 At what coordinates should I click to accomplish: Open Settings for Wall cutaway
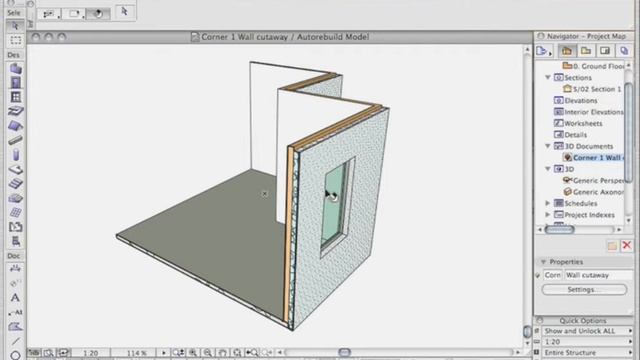(584, 289)
